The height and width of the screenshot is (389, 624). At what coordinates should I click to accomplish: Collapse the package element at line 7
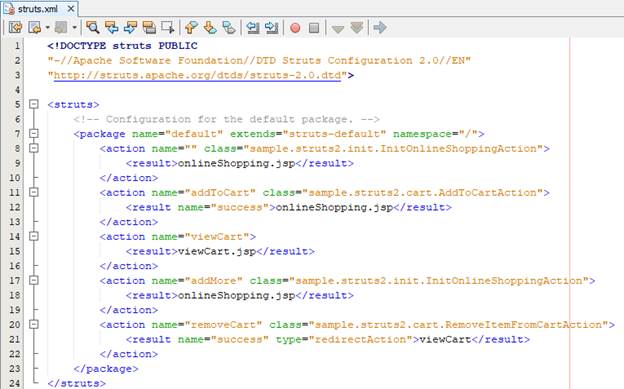[x=34, y=133]
